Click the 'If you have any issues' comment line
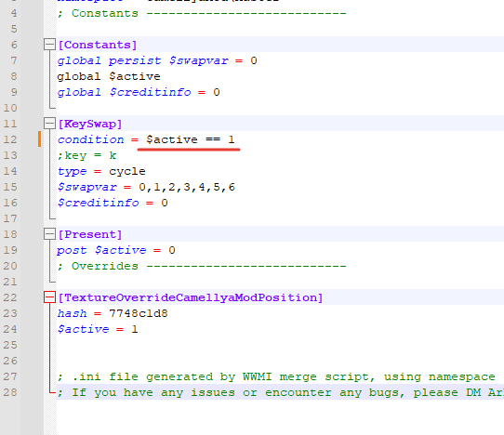The width and height of the screenshot is (504, 435). (280, 392)
